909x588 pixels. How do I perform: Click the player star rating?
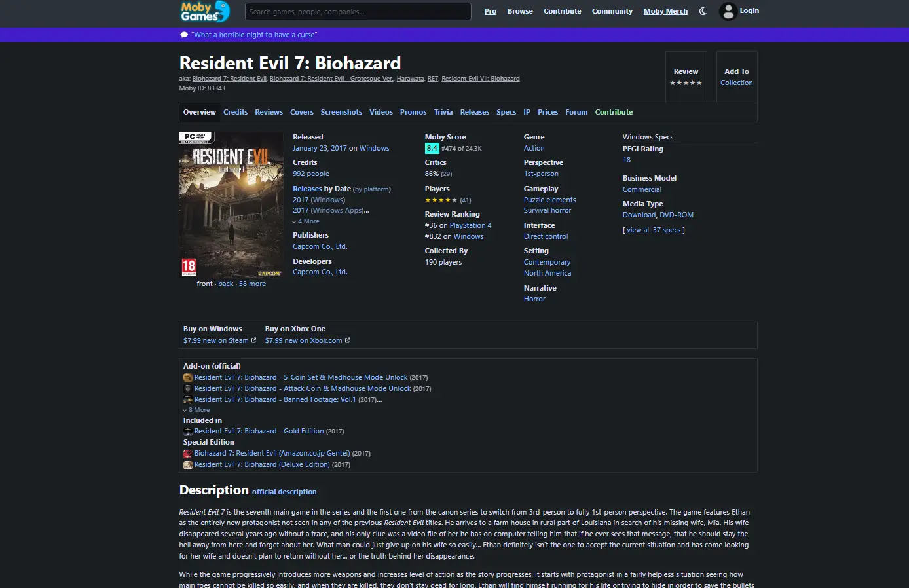(441, 200)
